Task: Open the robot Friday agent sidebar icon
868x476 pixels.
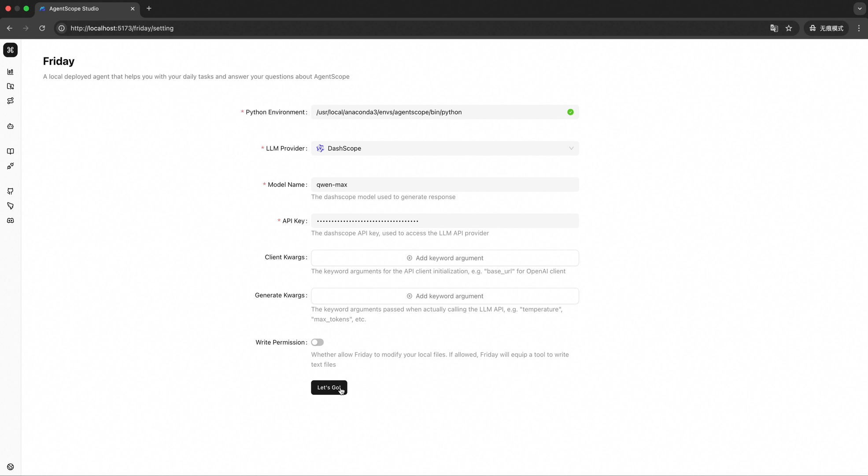Action: click(x=10, y=126)
